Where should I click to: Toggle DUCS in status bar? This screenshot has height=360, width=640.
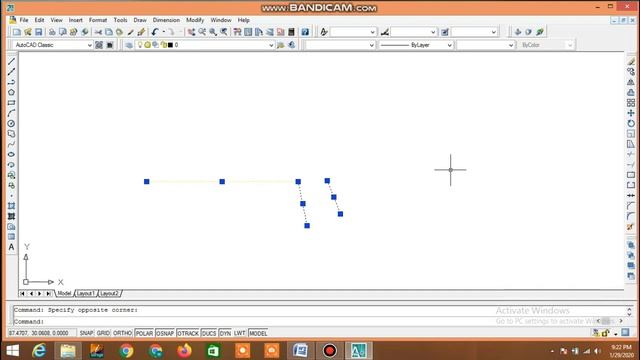pyautogui.click(x=209, y=333)
